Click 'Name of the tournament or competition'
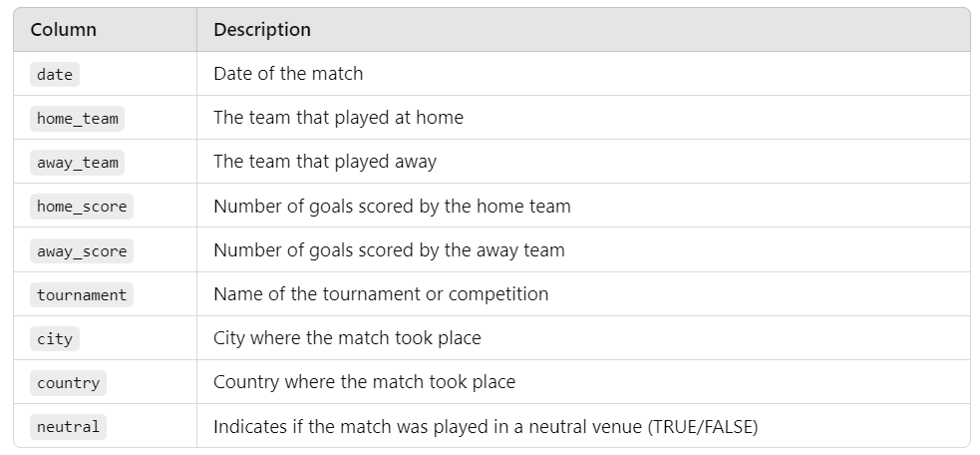 [x=381, y=294]
